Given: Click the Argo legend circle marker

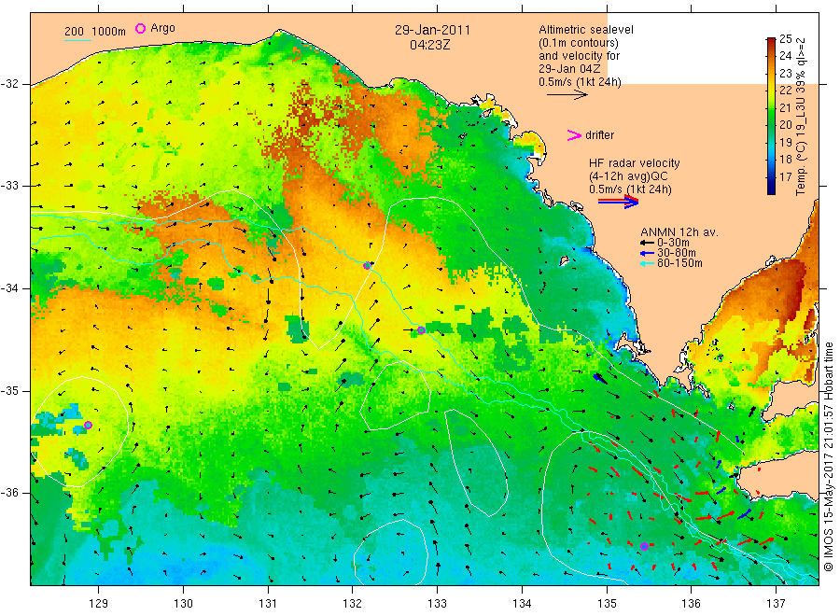Looking at the screenshot, I should click(140, 28).
